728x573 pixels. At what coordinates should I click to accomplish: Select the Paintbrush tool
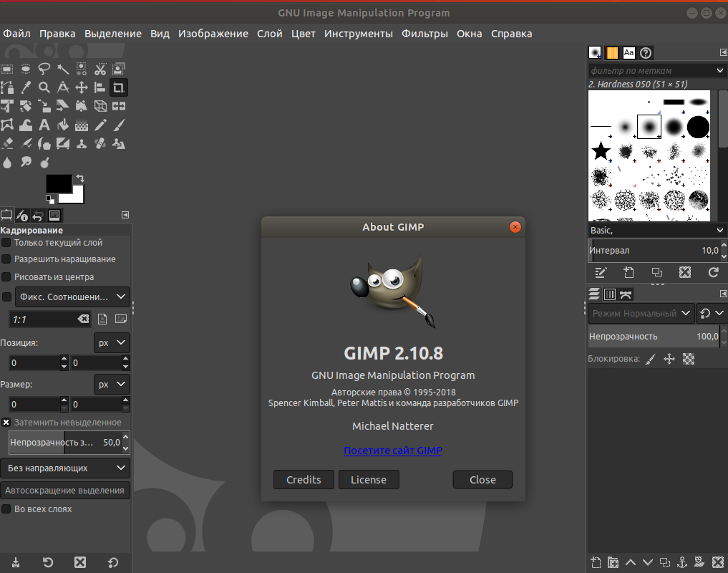click(118, 125)
